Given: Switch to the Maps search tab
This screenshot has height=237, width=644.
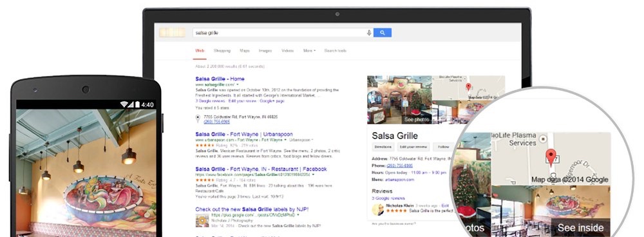Looking at the screenshot, I should [244, 51].
